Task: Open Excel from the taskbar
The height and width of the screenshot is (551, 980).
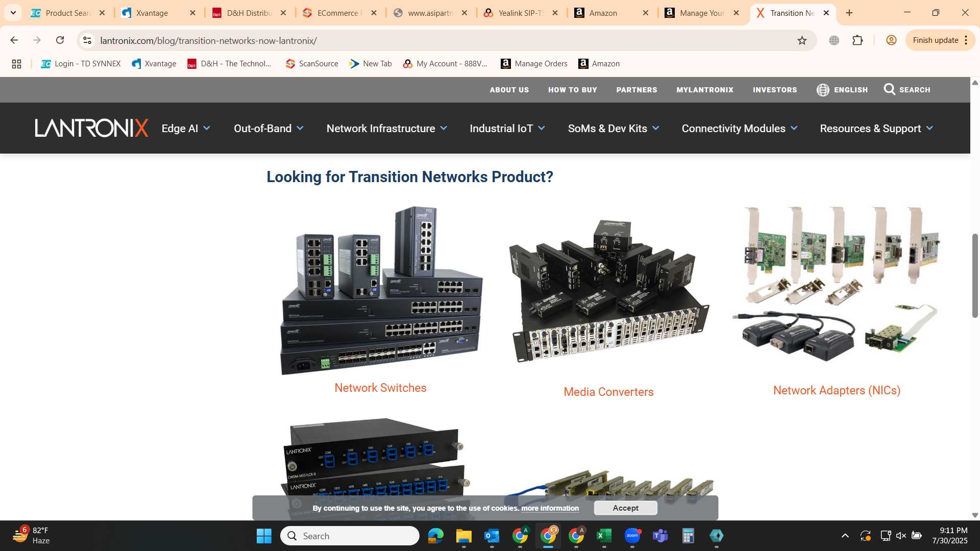Action: coord(604,536)
